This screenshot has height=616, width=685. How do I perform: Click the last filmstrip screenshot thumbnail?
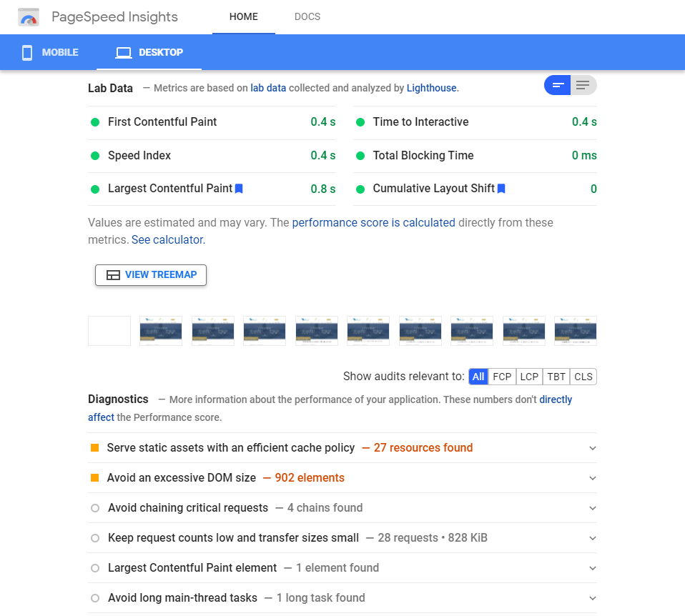pos(576,331)
